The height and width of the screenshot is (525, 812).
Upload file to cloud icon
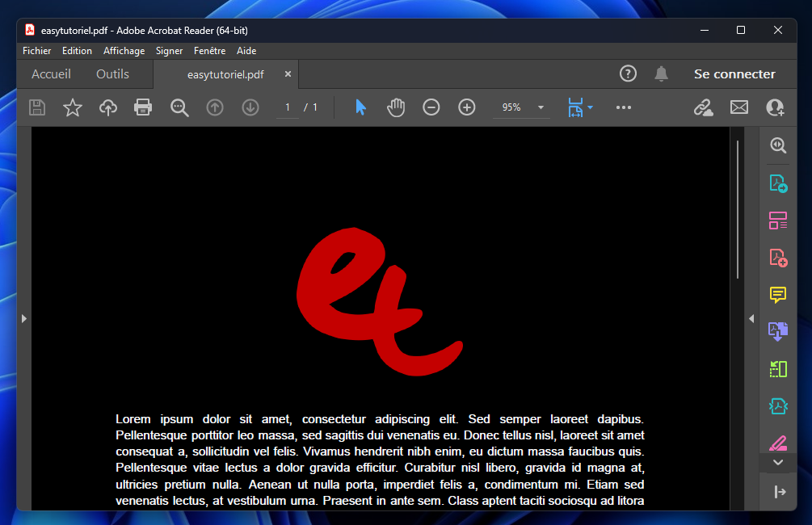click(107, 107)
